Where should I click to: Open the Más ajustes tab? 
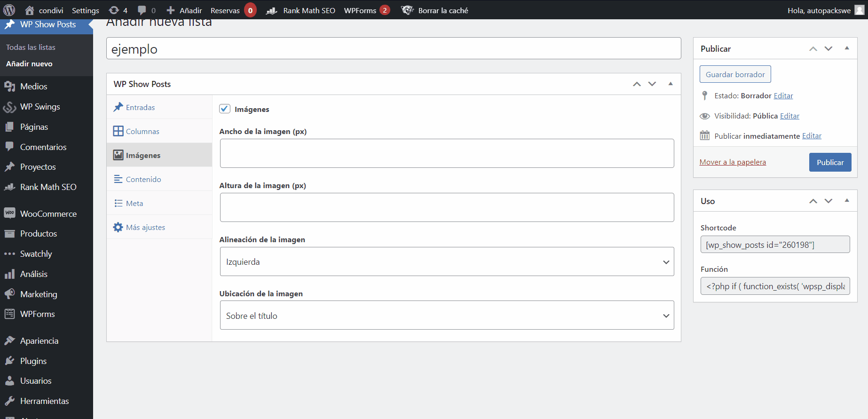coord(145,227)
